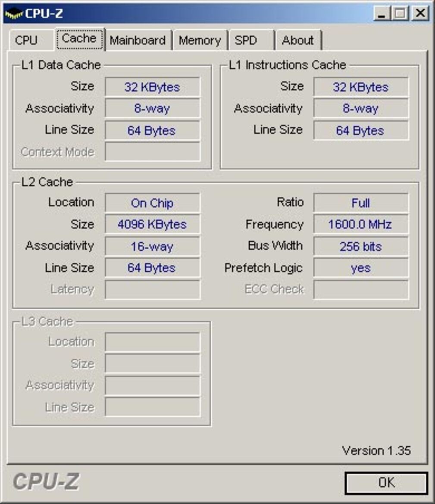Click the empty L3 Cache Line Size field
This screenshot has height=504, width=435.
pyautogui.click(x=152, y=407)
